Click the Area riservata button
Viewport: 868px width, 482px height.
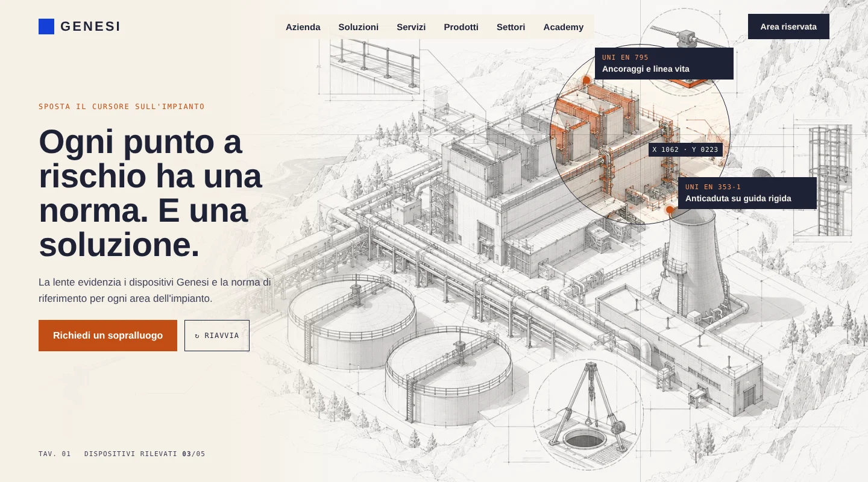coord(788,27)
